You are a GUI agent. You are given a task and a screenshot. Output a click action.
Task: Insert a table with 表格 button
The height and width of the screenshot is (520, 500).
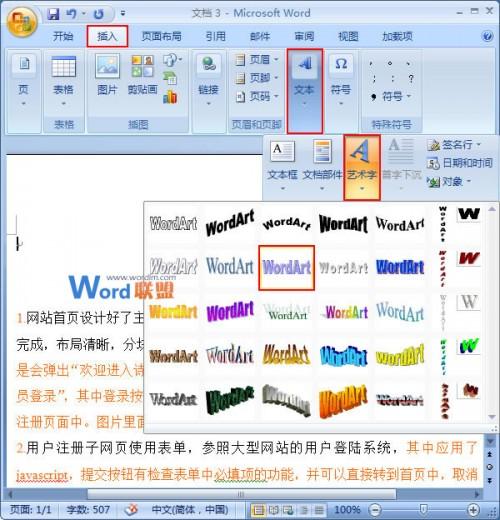(63, 80)
